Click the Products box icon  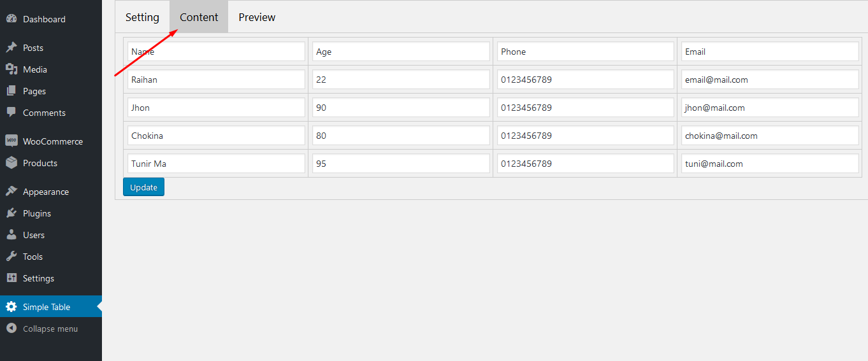(x=11, y=163)
